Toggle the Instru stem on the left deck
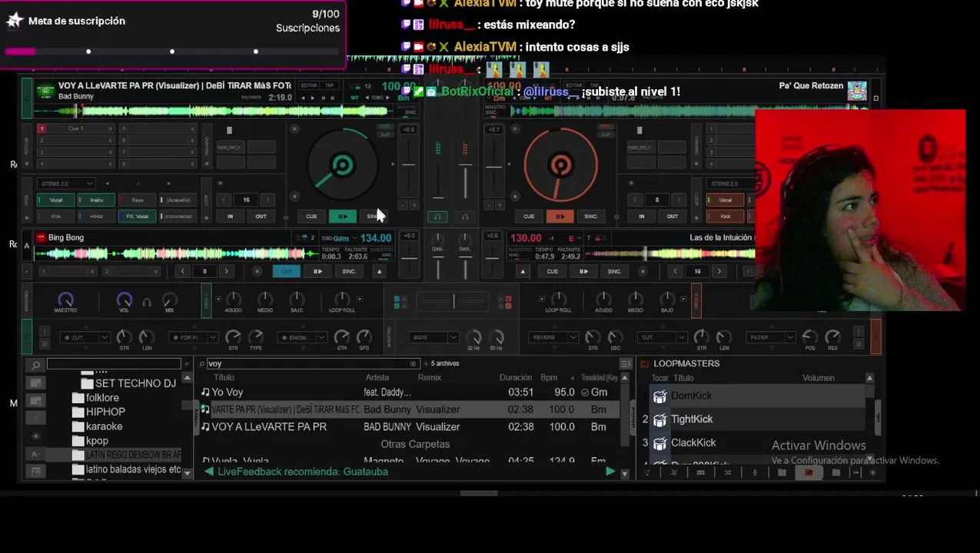The height and width of the screenshot is (553, 980). point(96,200)
